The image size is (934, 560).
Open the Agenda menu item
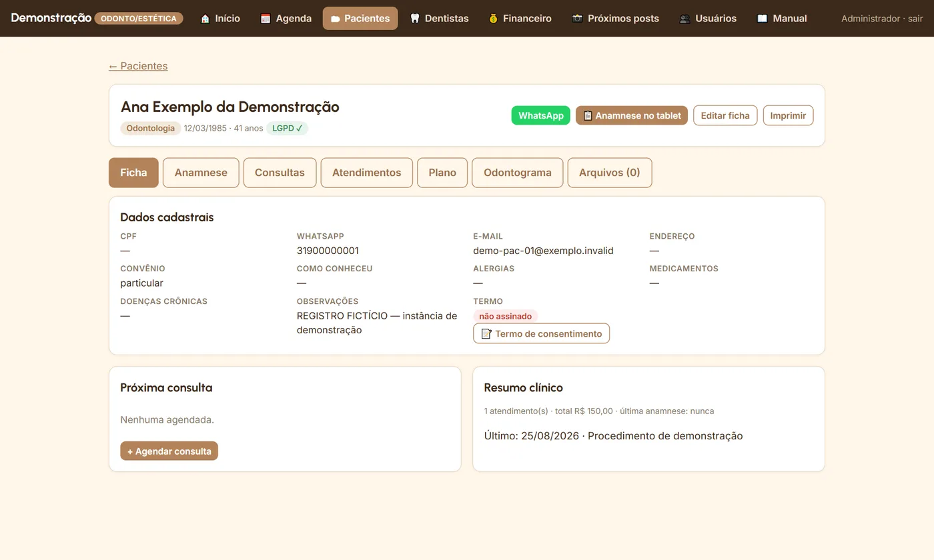[286, 19]
